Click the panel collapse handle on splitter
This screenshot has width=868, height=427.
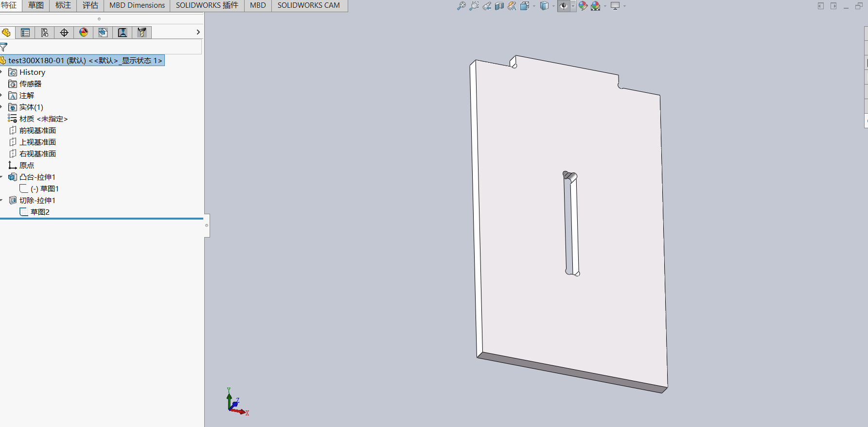tap(207, 225)
